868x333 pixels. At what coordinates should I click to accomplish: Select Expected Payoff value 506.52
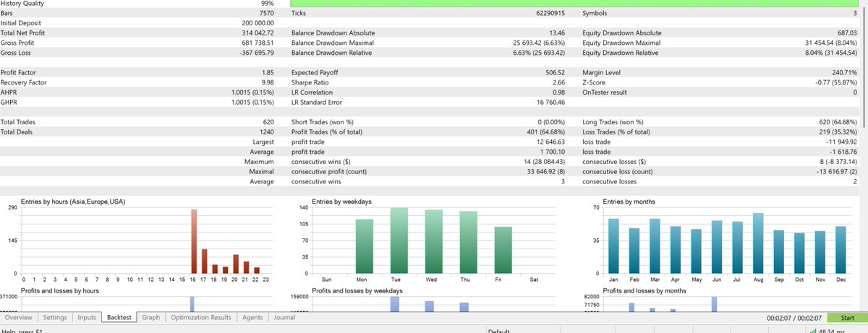556,73
